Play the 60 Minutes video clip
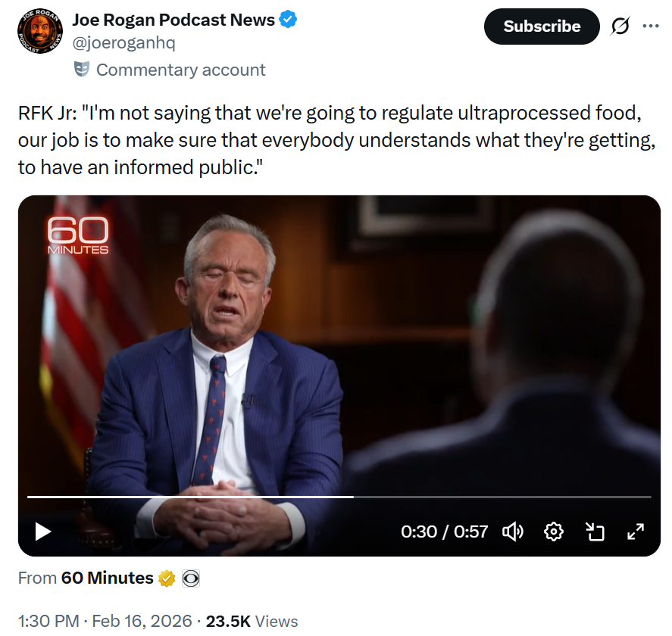Screen dimensions: 672x636 (x=43, y=532)
